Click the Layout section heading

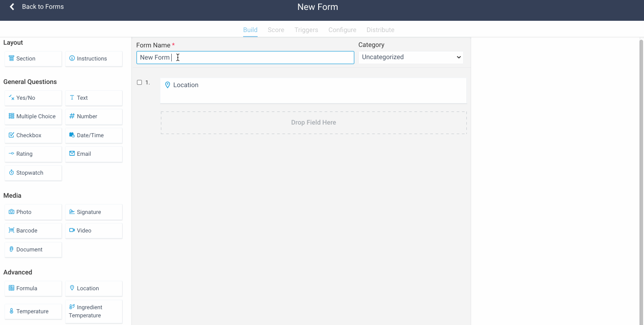pos(13,42)
